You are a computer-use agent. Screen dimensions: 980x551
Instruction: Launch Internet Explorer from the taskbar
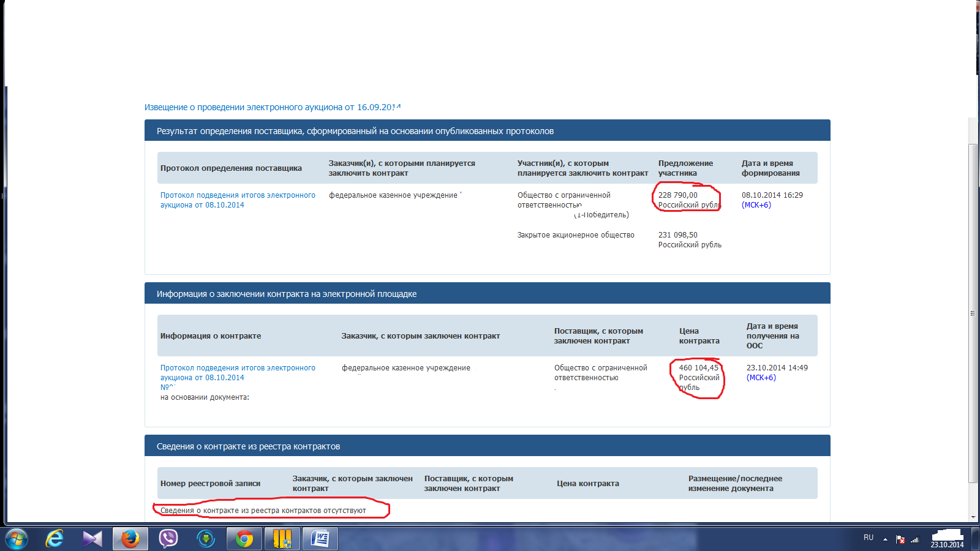click(55, 539)
